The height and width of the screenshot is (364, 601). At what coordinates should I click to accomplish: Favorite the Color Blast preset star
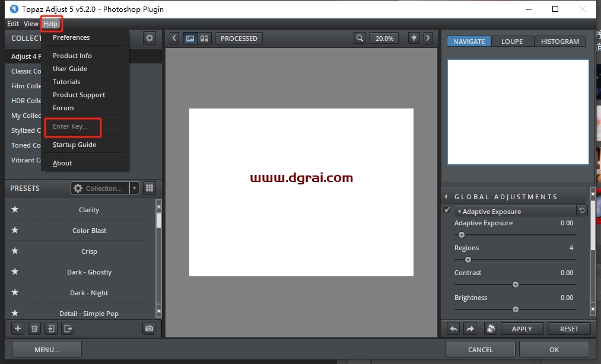coord(15,230)
